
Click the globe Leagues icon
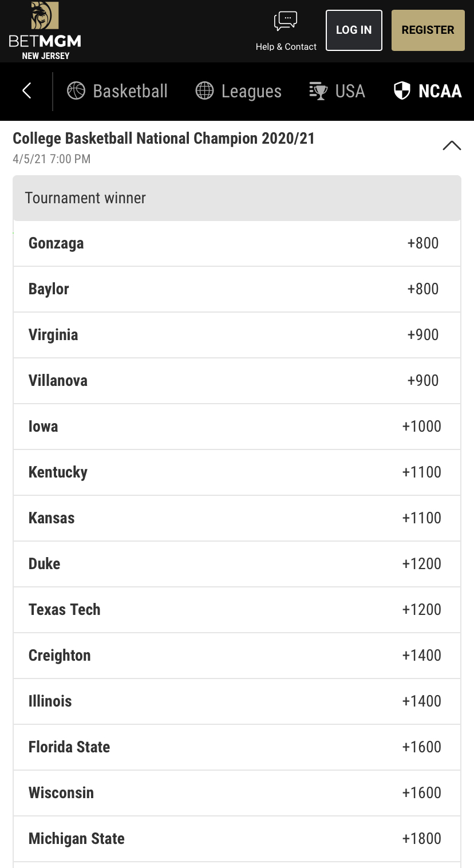[204, 90]
